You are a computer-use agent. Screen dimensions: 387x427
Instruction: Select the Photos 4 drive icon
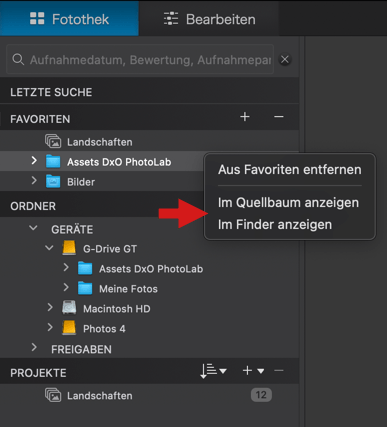pyautogui.click(x=69, y=328)
